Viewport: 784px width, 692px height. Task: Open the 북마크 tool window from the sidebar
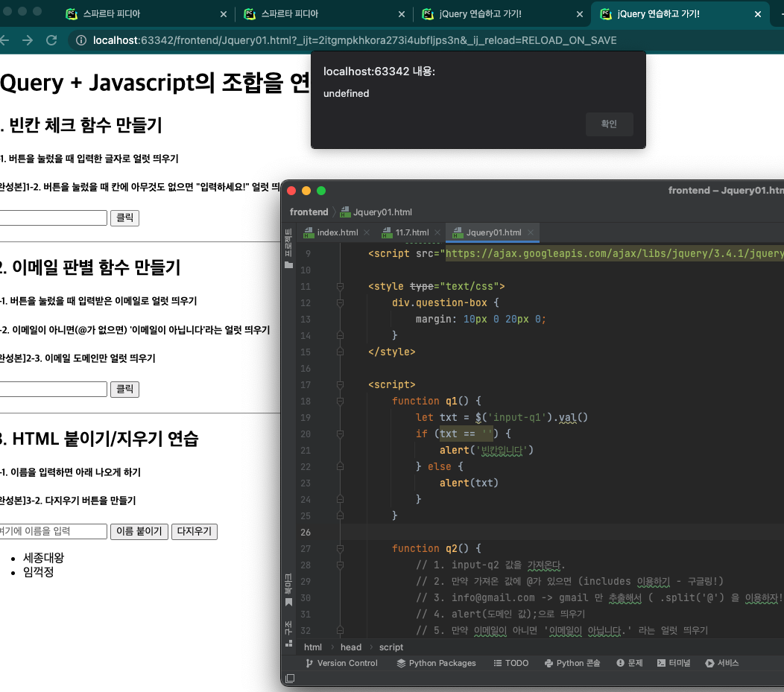click(288, 584)
